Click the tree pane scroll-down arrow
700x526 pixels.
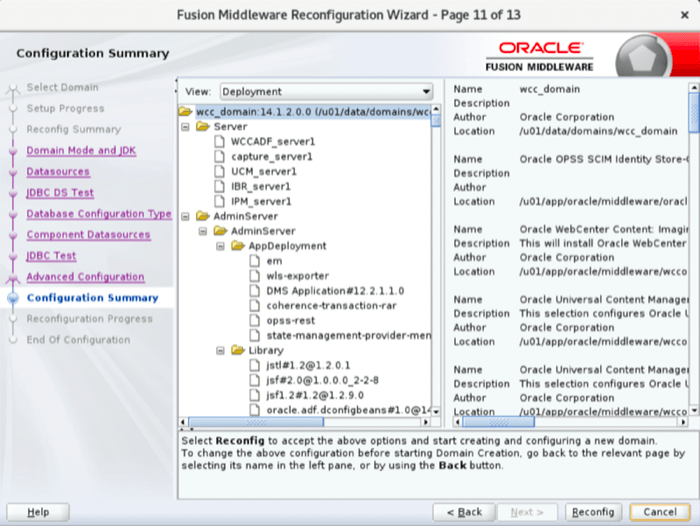click(x=436, y=411)
